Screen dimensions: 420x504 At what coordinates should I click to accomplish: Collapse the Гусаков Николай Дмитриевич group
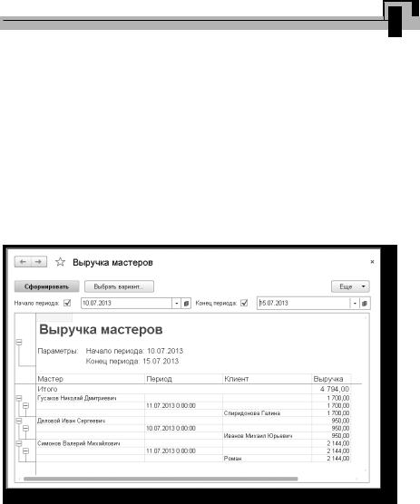pos(19,398)
